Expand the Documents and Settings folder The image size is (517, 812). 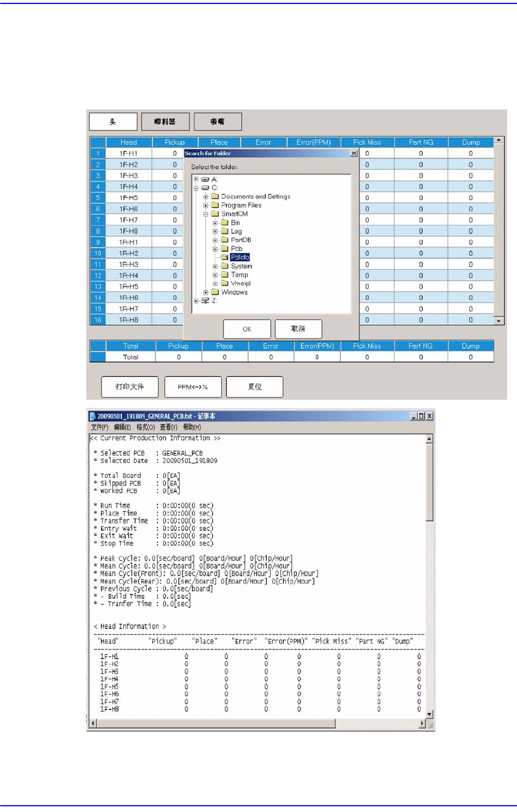coord(206,197)
